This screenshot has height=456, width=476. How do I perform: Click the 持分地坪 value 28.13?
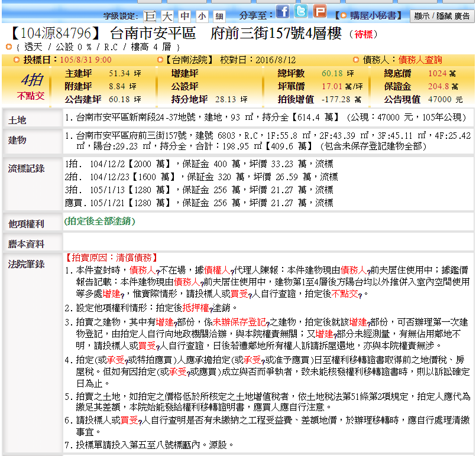(226, 99)
